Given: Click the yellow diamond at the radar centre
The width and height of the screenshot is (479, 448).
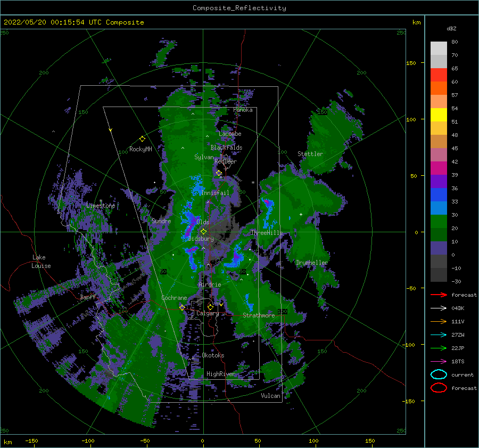Looking at the screenshot, I should coord(203,232).
